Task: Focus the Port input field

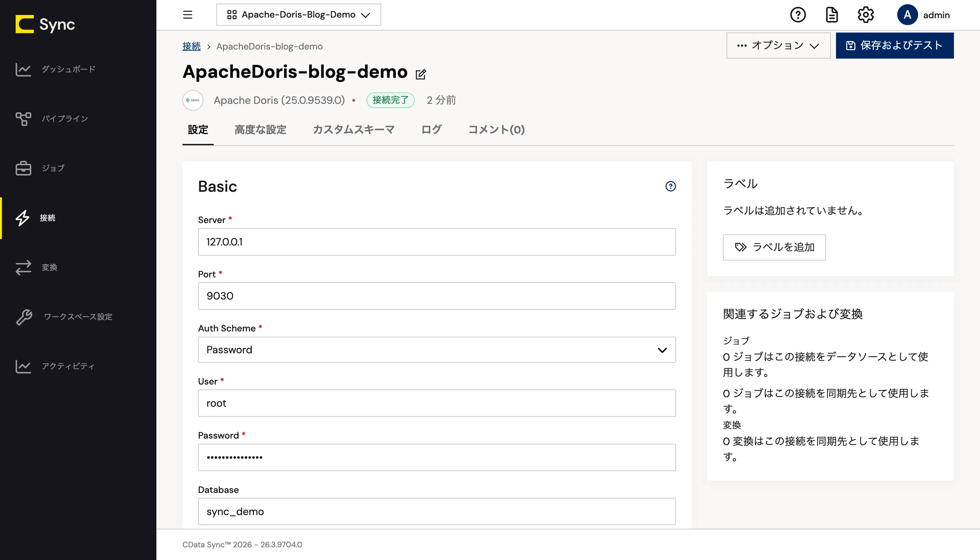Action: (x=437, y=296)
